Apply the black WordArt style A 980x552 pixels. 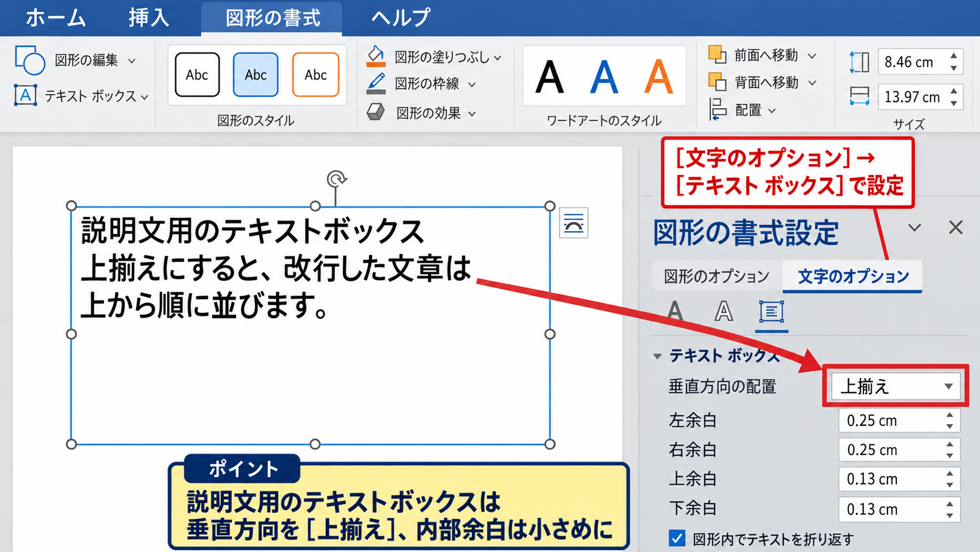coord(549,77)
